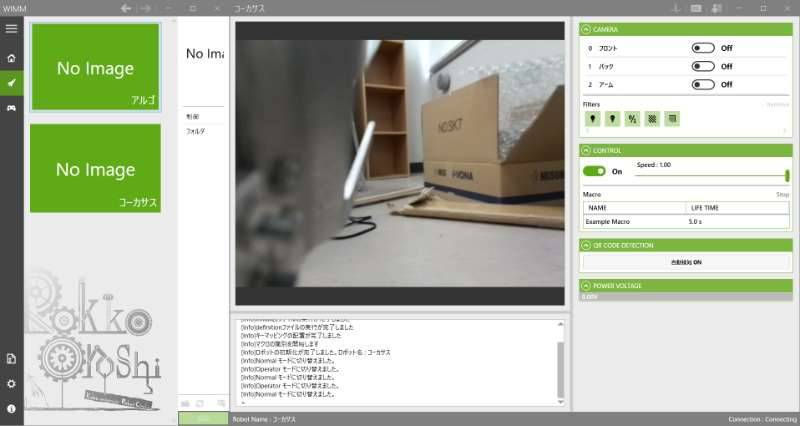Click the Connection status text
Screen dimensions: 800x426
[762, 419]
